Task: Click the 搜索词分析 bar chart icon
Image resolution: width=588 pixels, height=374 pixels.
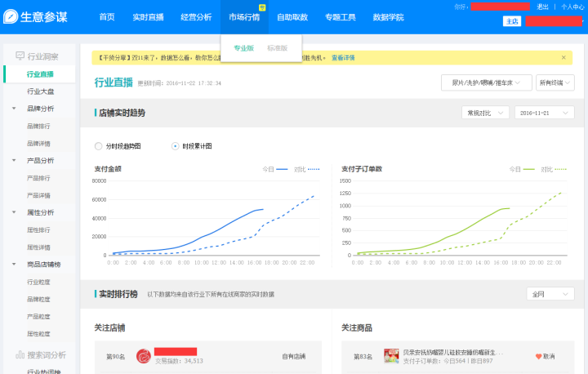Action: (20, 354)
